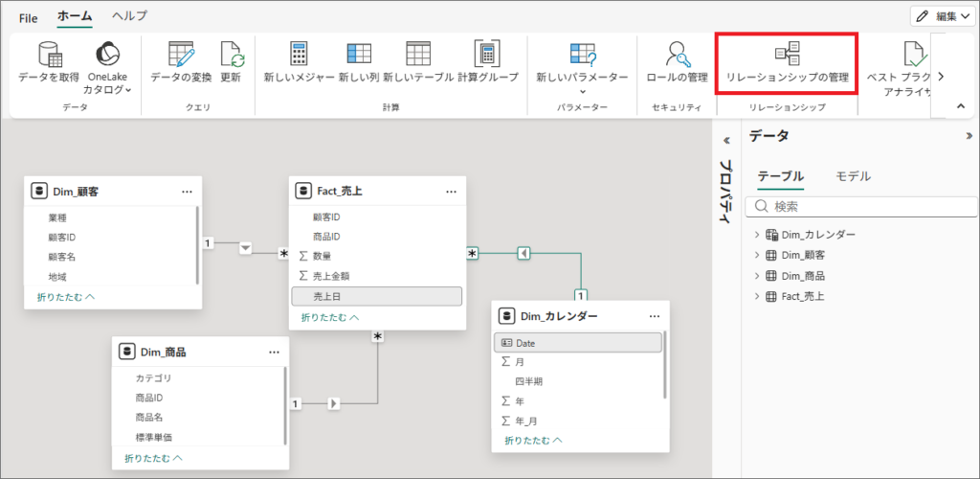Click the 編集 mode button
Viewport: 980px width, 479px height.
pos(941,15)
